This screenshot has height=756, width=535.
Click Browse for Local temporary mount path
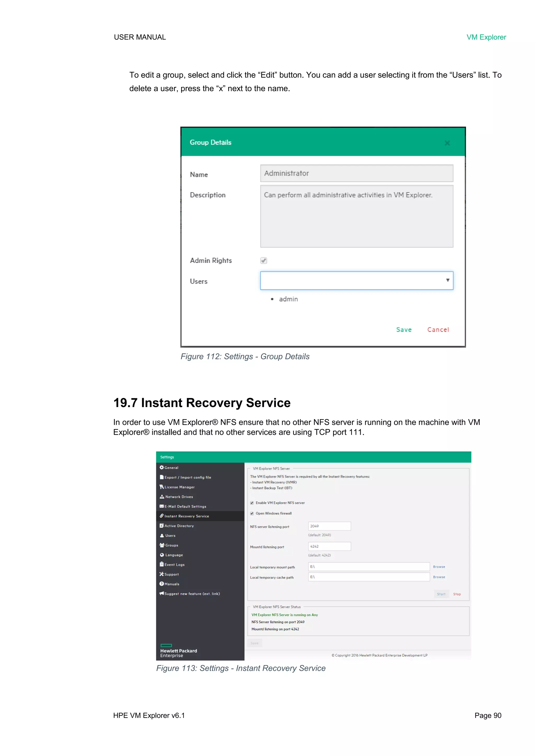(439, 567)
